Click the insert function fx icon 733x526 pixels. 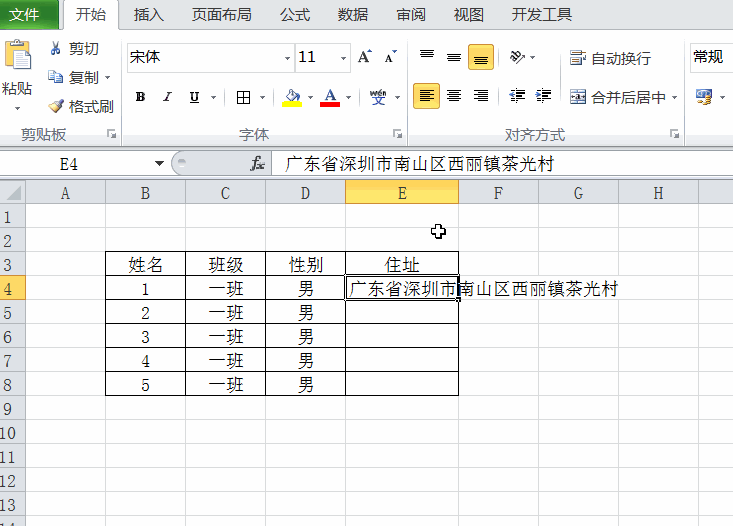click(x=257, y=163)
